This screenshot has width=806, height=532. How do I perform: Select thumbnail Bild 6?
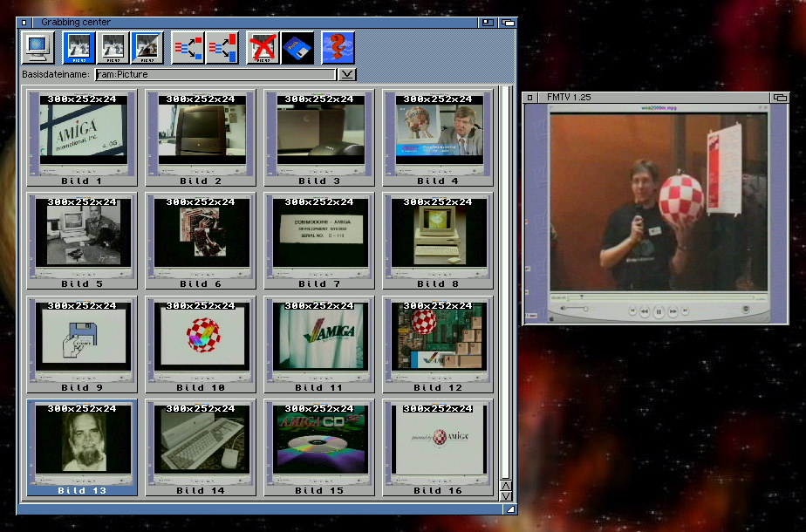[x=201, y=241]
